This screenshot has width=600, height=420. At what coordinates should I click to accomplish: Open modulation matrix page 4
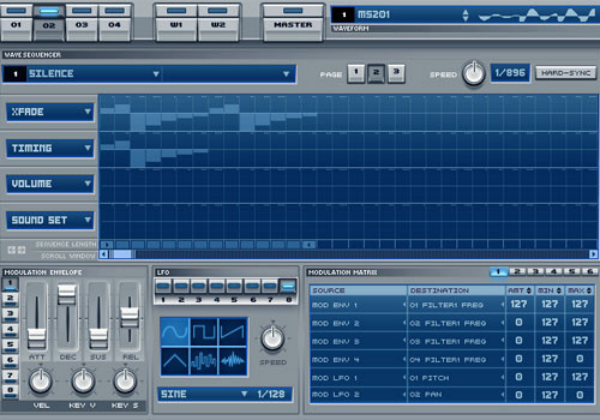coord(554,272)
